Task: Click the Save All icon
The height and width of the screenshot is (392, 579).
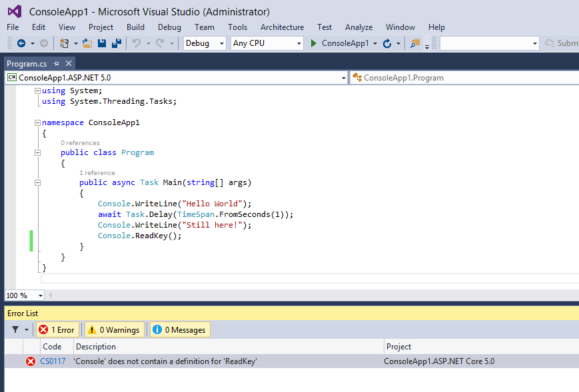Action: click(117, 43)
